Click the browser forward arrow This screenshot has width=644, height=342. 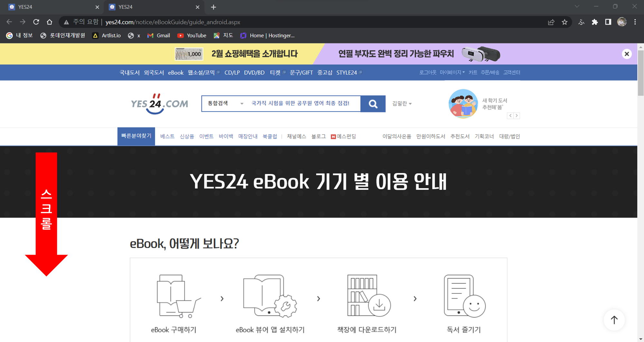(23, 22)
